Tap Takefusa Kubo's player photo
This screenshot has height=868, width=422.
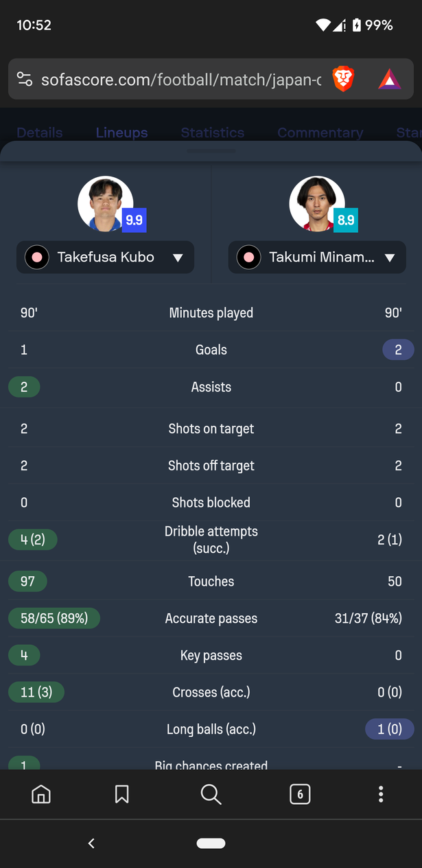tap(105, 204)
